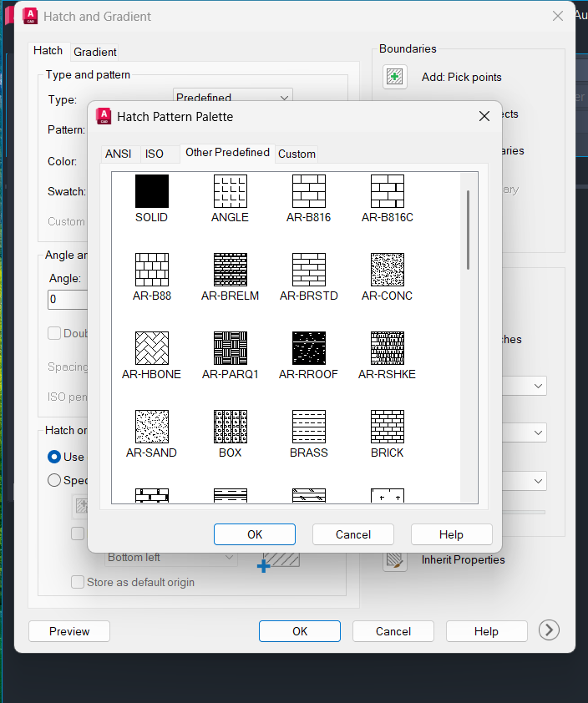588x703 pixels.
Task: Open the Other Predefined tab
Action: click(227, 153)
